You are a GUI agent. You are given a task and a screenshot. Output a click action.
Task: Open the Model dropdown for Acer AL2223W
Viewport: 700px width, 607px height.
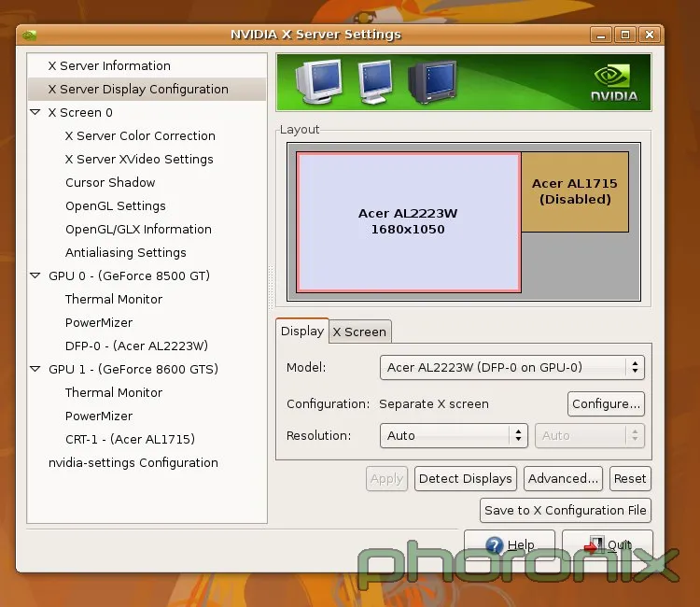[512, 367]
